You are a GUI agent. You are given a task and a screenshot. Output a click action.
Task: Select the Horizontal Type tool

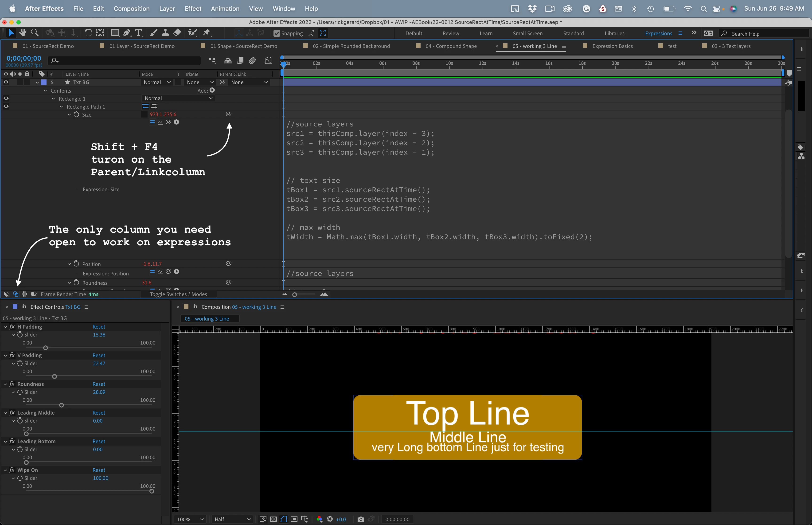point(138,33)
